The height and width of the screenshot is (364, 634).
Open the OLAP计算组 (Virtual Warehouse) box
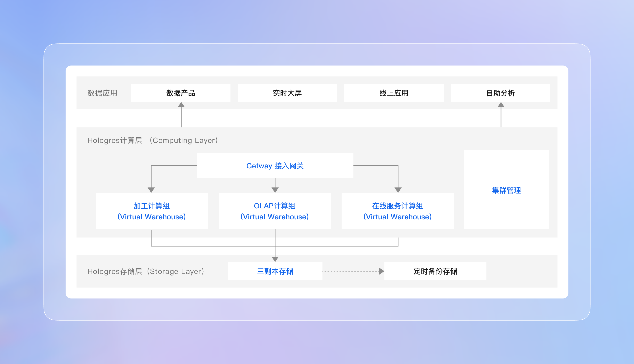tap(274, 211)
